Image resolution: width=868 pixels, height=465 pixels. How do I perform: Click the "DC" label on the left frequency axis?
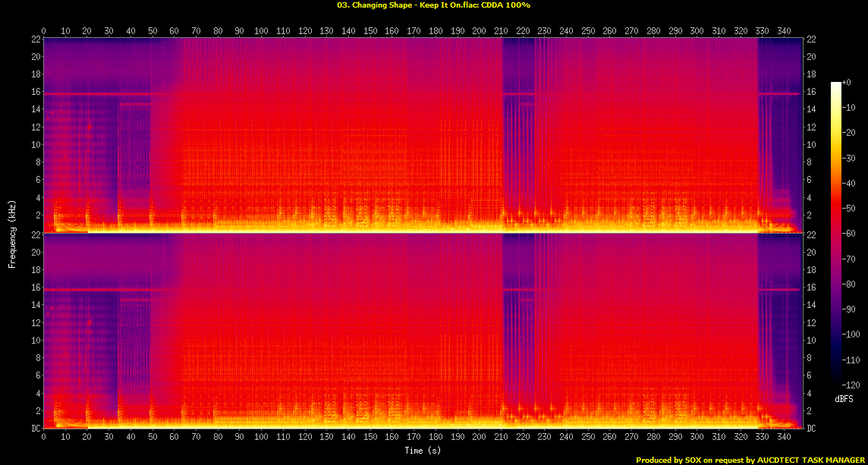(34, 429)
